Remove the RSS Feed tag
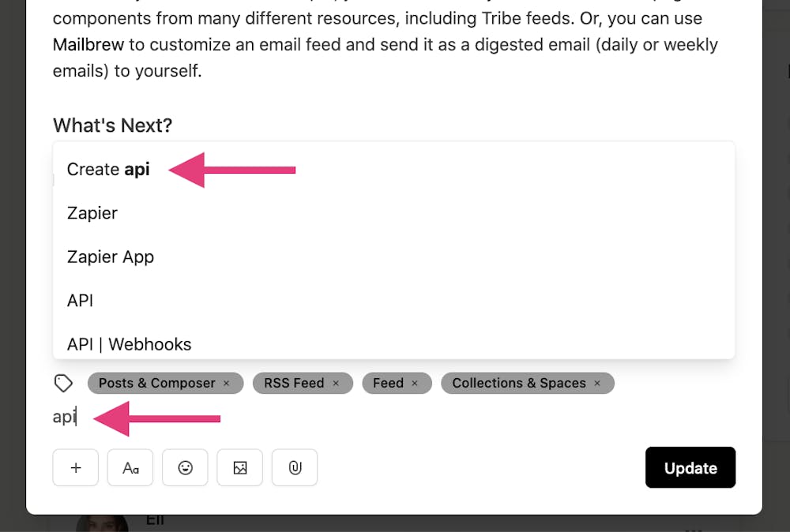Image resolution: width=790 pixels, height=532 pixels. point(336,384)
